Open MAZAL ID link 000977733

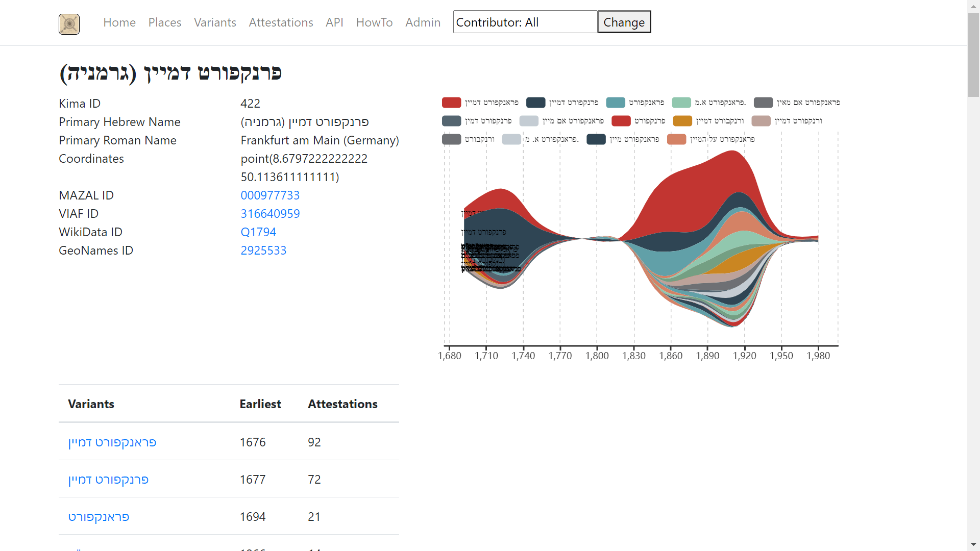[270, 195]
